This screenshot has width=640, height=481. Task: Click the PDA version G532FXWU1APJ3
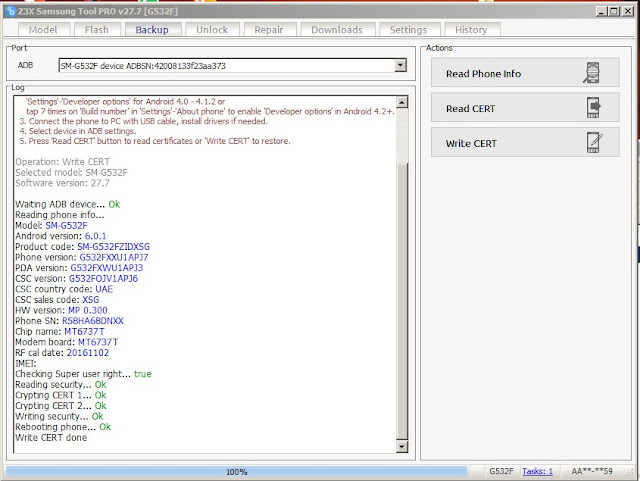point(107,268)
